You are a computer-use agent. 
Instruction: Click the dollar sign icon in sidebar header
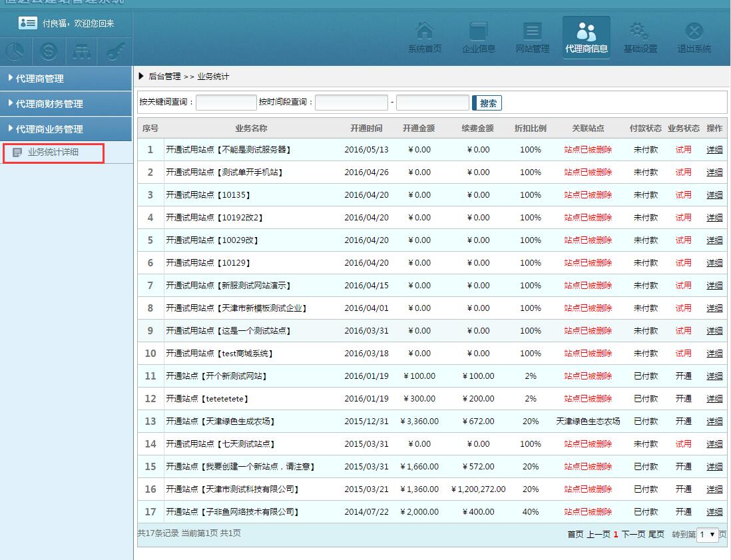tap(49, 51)
